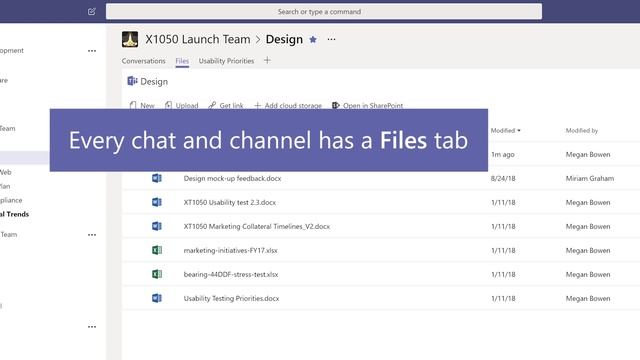Click the X1050 Launch Team avatar
The width and height of the screenshot is (640, 360).
[x=130, y=39]
